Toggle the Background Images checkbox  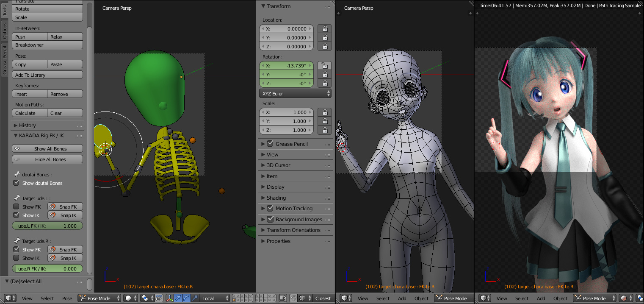(270, 219)
